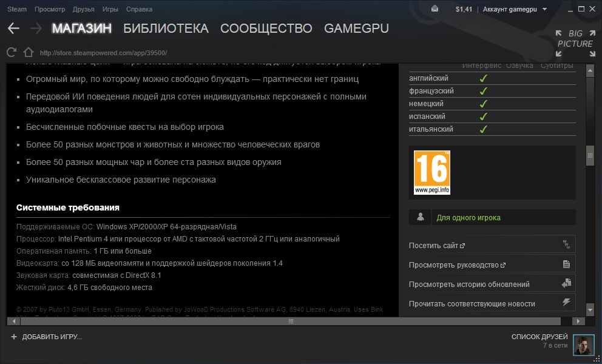Click the Звуковая карта requirement line

pos(89,275)
